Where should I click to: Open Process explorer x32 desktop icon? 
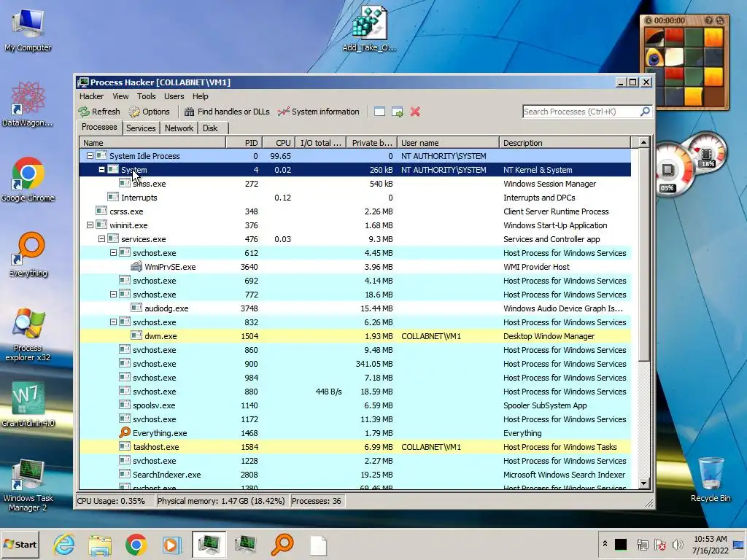pyautogui.click(x=28, y=334)
